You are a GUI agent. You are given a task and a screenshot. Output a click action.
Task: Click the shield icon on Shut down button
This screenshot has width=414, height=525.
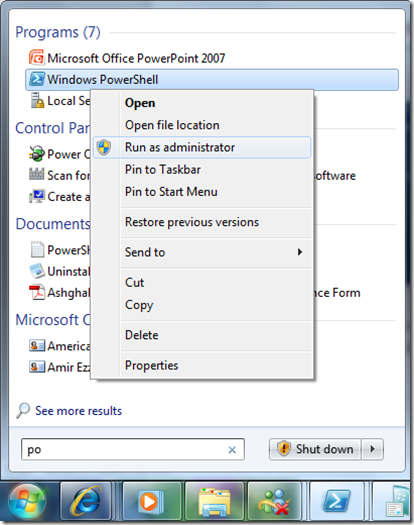tap(284, 449)
